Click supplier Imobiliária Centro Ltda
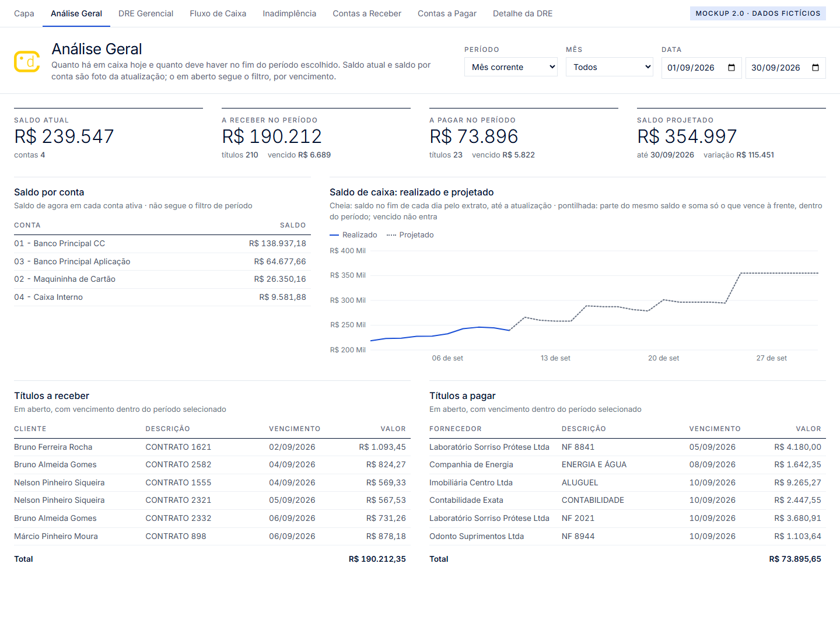The width and height of the screenshot is (840, 630). [x=471, y=483]
